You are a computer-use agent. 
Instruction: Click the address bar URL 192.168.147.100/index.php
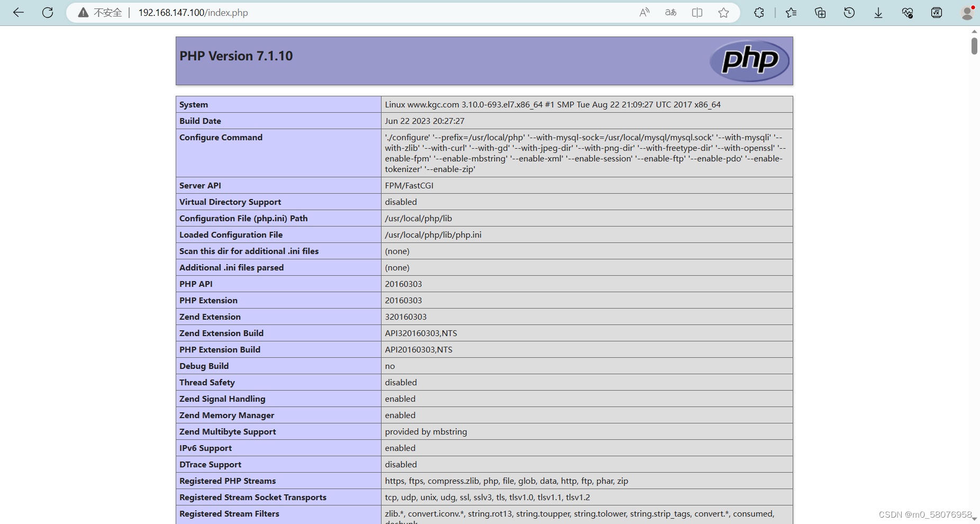click(193, 13)
